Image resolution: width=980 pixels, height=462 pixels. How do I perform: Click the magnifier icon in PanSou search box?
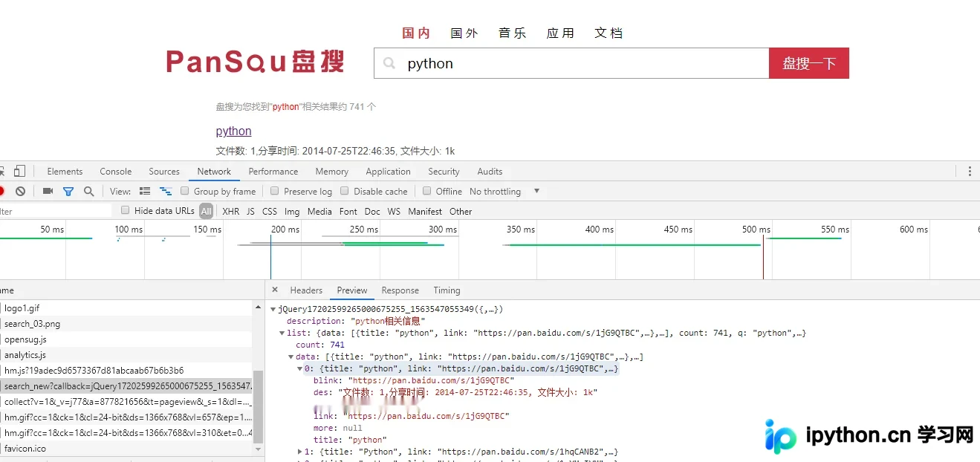pos(389,63)
